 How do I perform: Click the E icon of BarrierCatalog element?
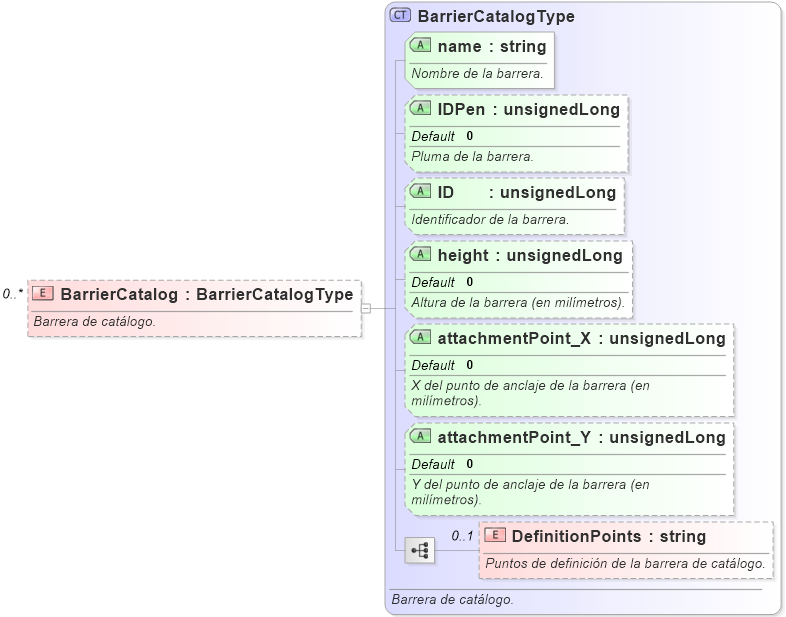[x=43, y=293]
